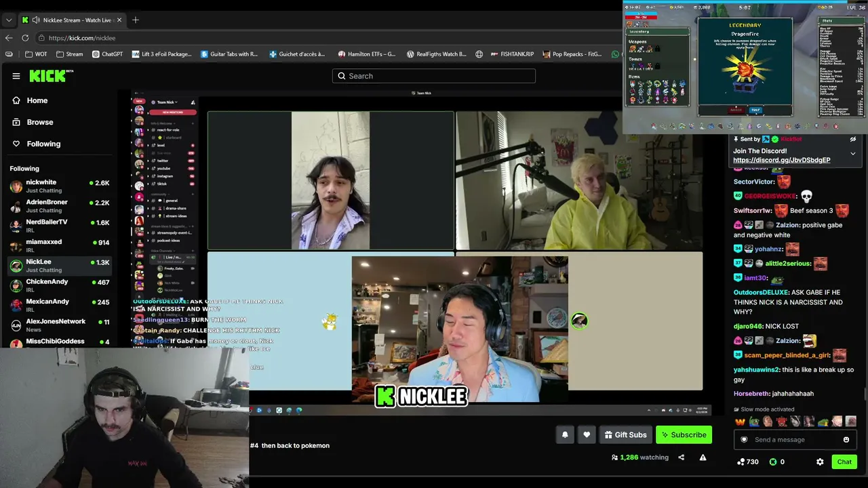Toggle follow heart button for NickLee
This screenshot has height=488, width=868.
pyautogui.click(x=587, y=434)
